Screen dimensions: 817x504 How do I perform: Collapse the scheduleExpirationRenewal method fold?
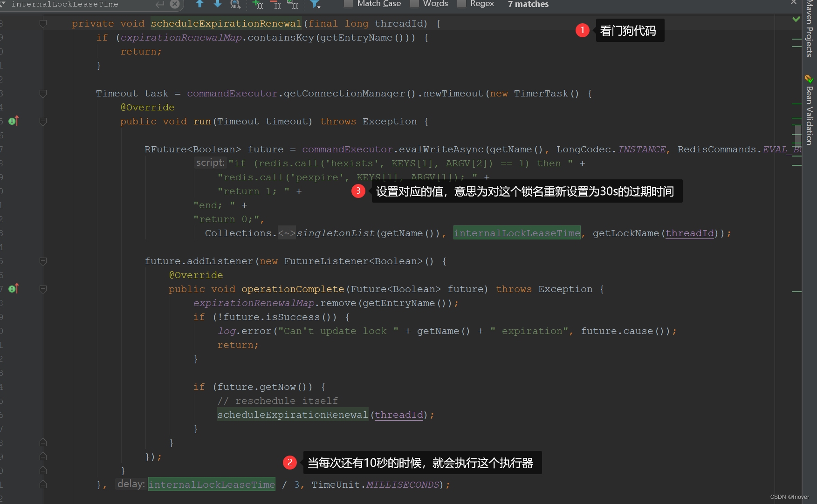pyautogui.click(x=43, y=23)
